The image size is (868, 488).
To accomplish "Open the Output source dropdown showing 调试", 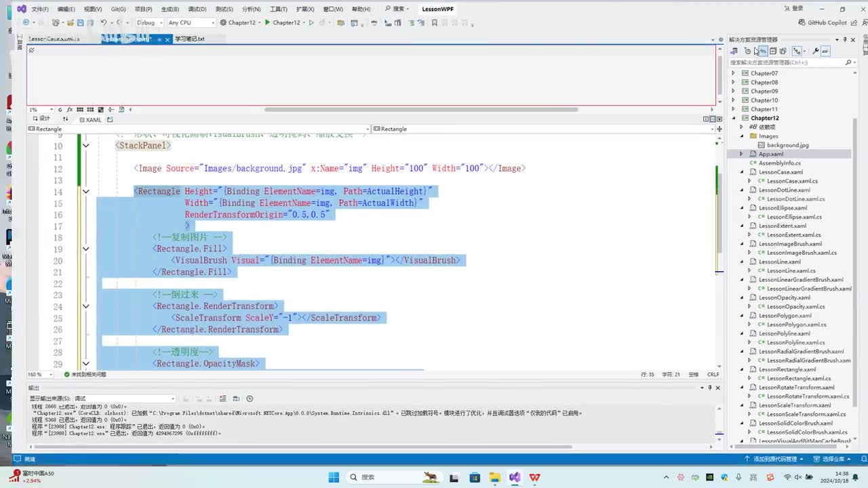I will coord(124,399).
